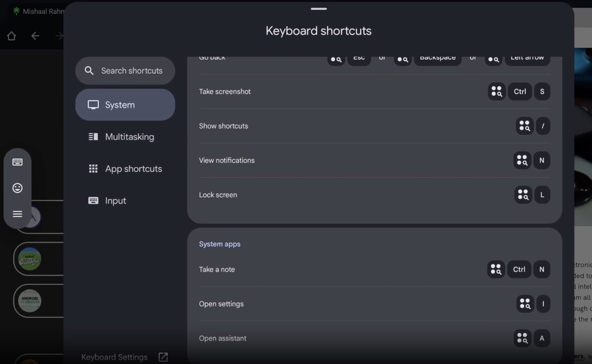The width and height of the screenshot is (592, 364).
Task: Open emoji picker smiley icon
Action: tap(17, 188)
